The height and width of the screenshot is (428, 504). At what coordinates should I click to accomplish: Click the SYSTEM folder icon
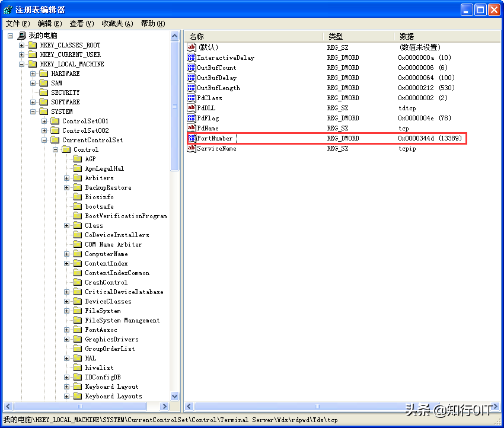[44, 111]
